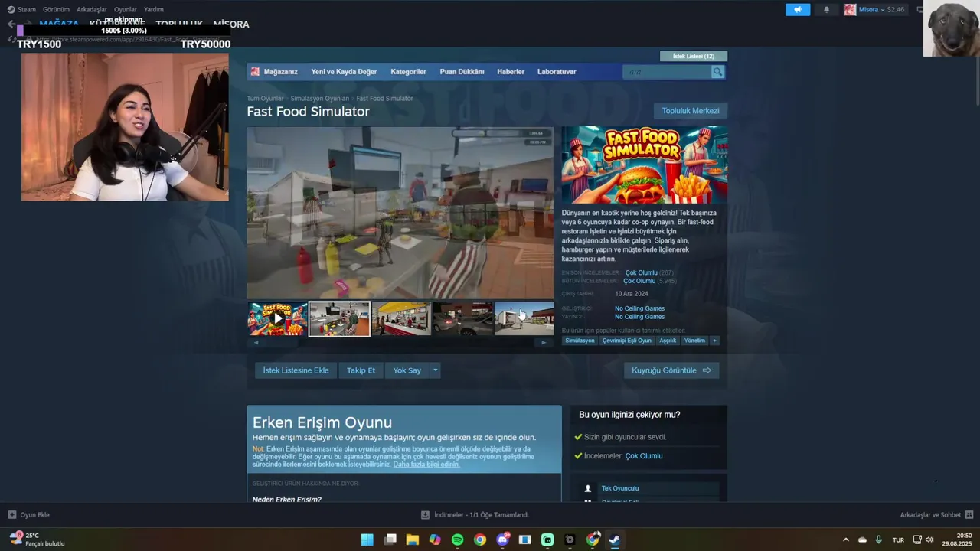Screen dimensions: 980x551
Task: Click the Simülasyon tag
Action: pos(580,341)
